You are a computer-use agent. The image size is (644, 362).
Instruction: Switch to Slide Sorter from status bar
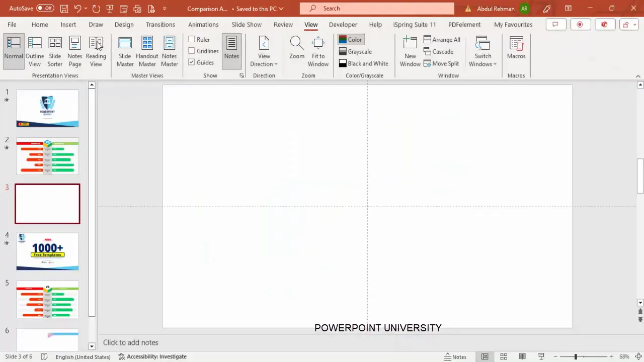click(504, 356)
